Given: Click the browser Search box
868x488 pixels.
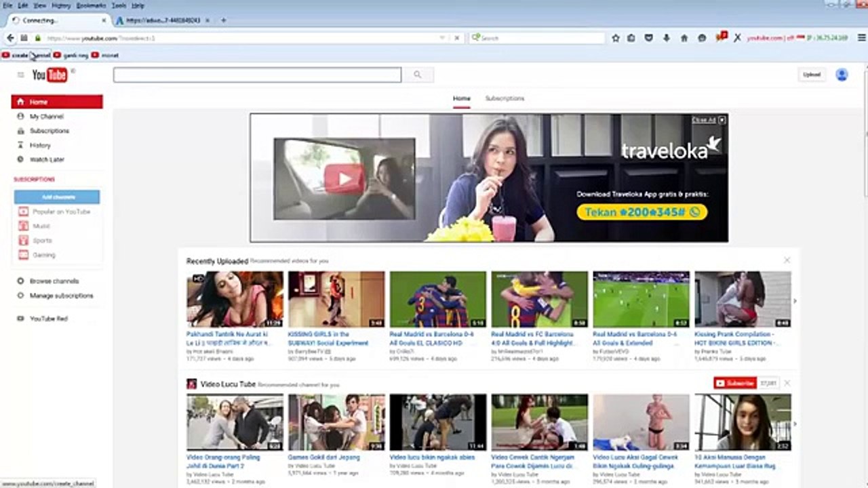Looking at the screenshot, I should [537, 39].
